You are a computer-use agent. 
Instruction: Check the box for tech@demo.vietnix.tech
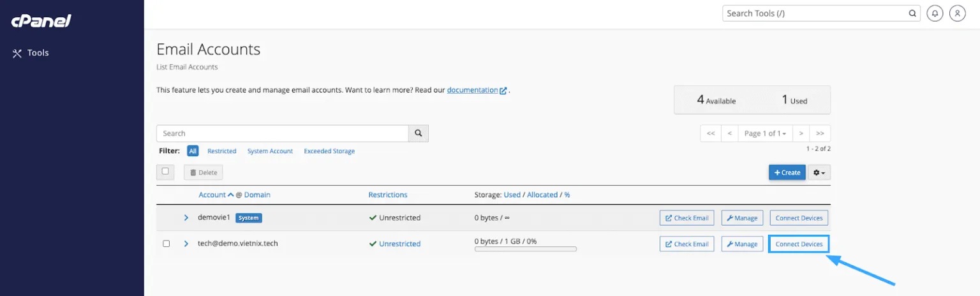tap(167, 244)
